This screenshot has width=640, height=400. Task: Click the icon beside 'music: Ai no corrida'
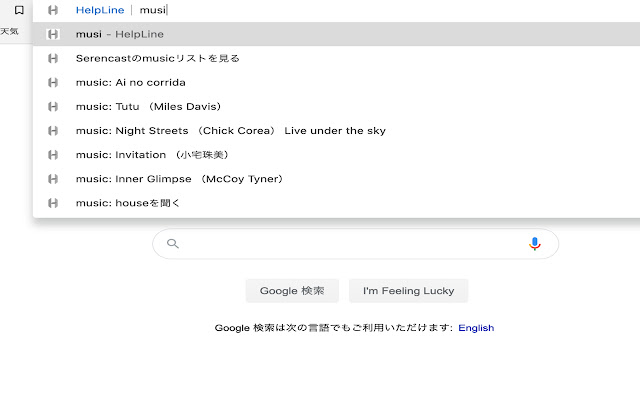pos(53,82)
